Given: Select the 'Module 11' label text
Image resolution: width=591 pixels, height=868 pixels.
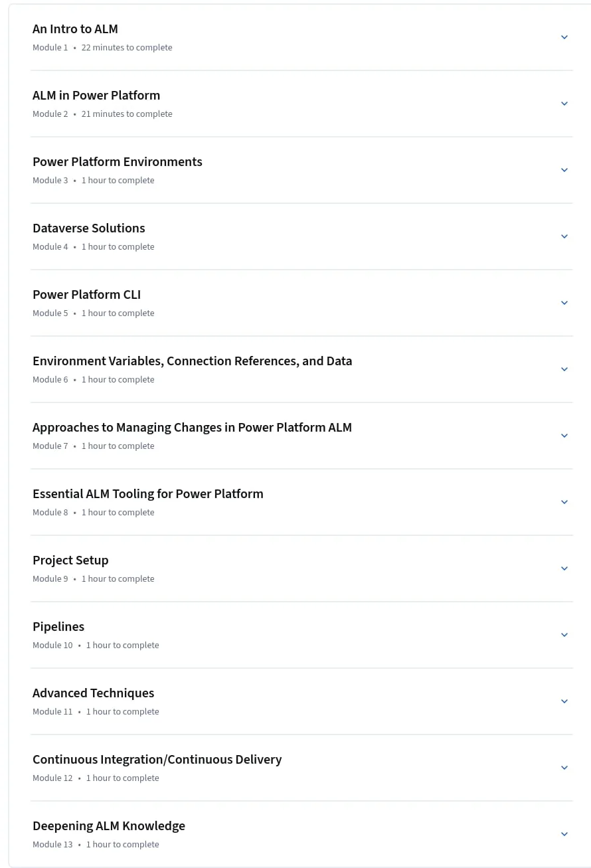Looking at the screenshot, I should [x=52, y=712].
